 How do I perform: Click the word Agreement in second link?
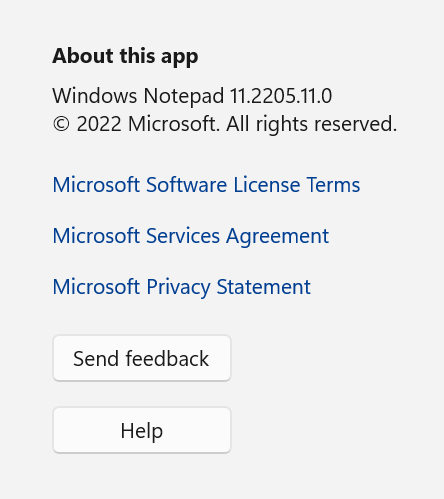click(x=277, y=236)
